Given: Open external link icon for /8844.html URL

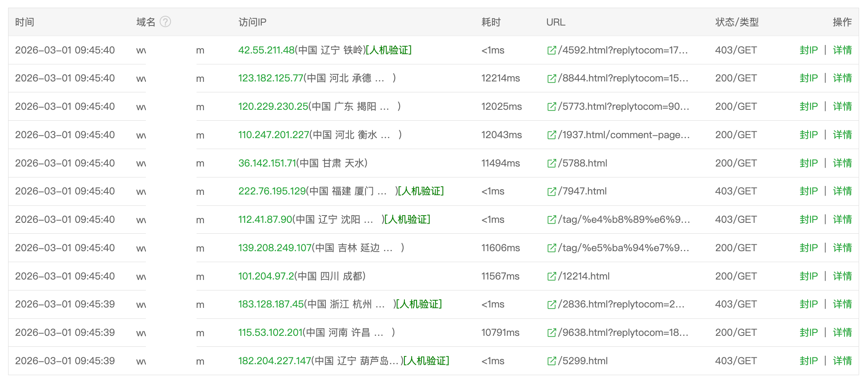Looking at the screenshot, I should pos(552,78).
